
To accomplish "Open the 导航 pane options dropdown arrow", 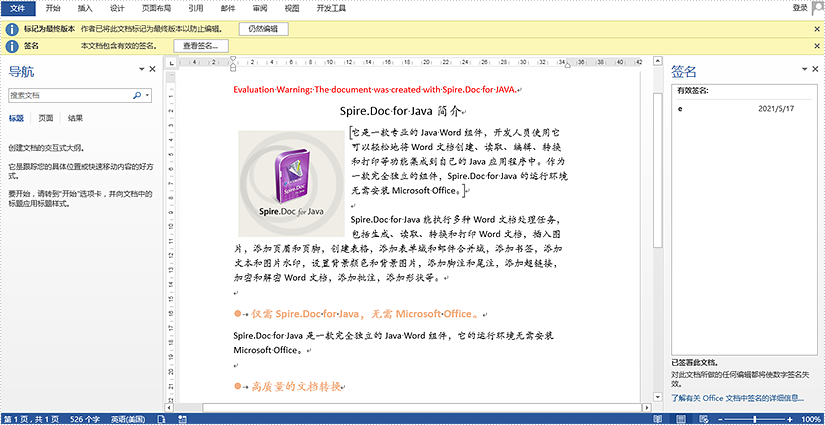I will click(142, 69).
